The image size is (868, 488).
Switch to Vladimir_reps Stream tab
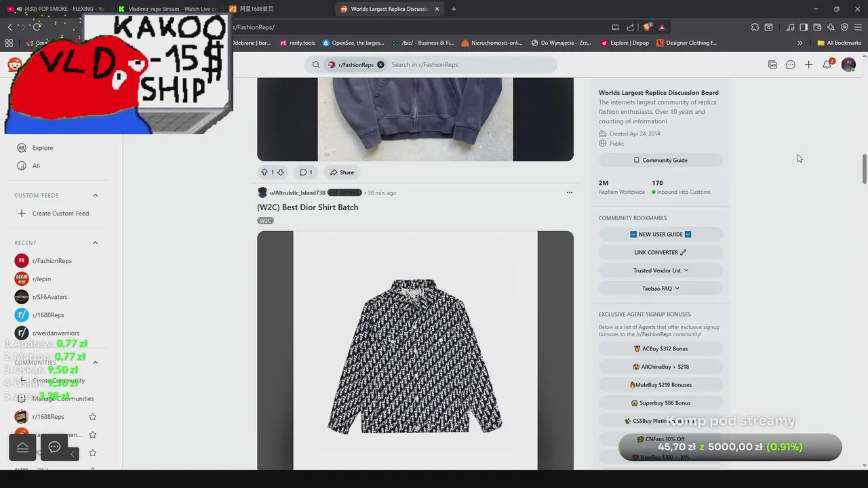pyautogui.click(x=166, y=9)
